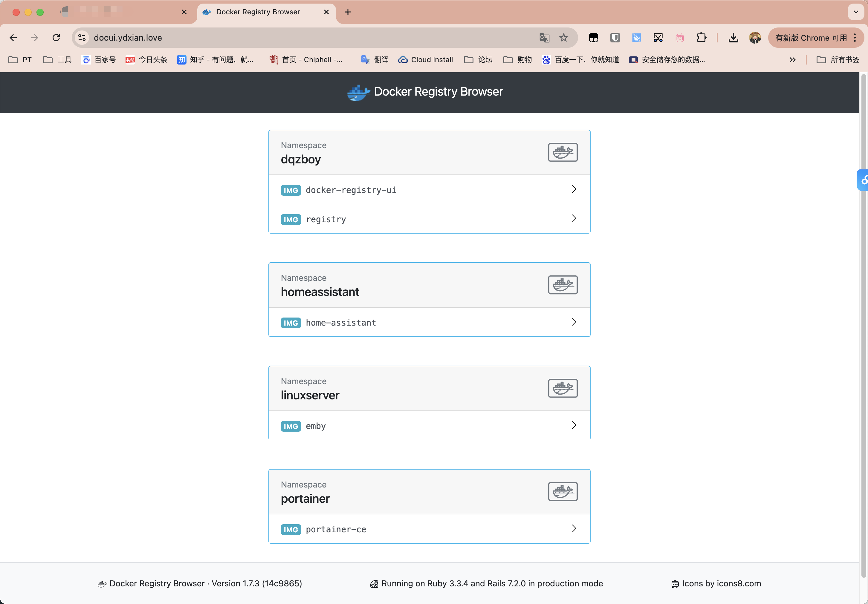Click the Ruby and Rails footer text
Image resolution: width=868 pixels, height=604 pixels.
point(492,584)
